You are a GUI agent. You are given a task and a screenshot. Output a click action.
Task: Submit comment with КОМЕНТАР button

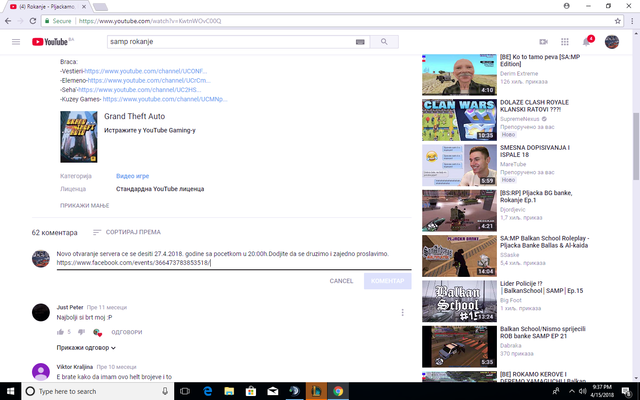coord(388,281)
